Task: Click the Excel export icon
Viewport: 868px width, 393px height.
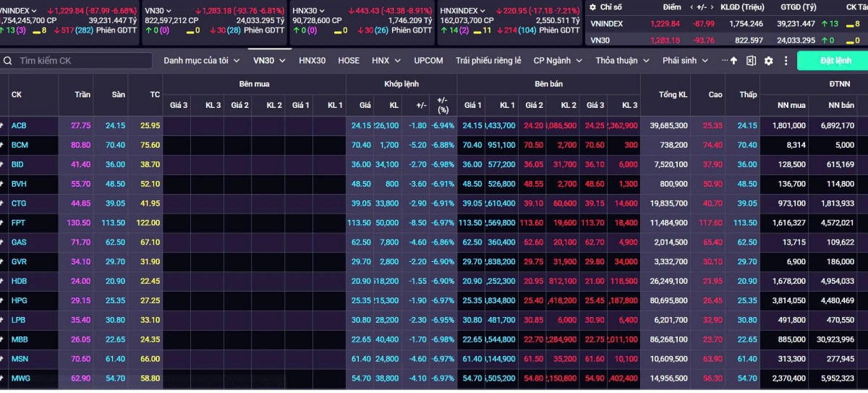Action: click(x=751, y=61)
